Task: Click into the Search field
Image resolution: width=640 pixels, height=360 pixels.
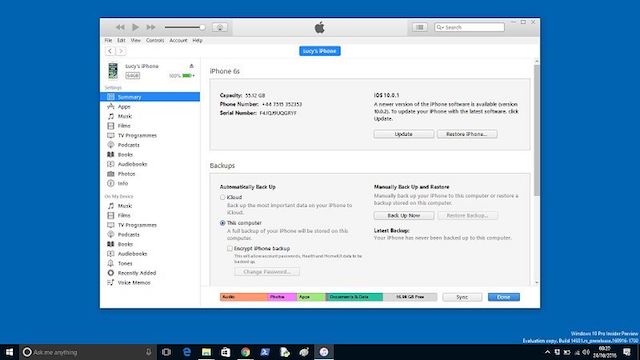Action: 469,27
